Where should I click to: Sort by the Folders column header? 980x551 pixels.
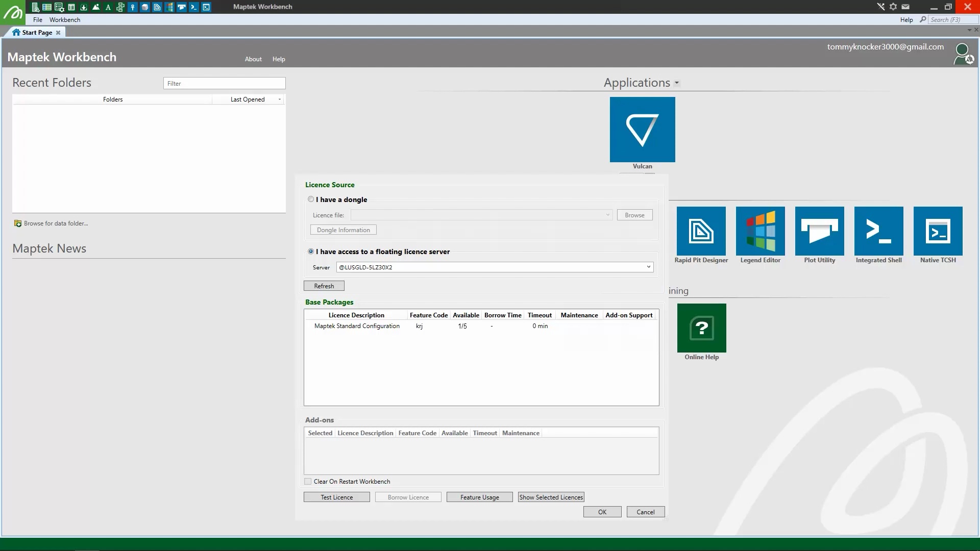point(113,99)
